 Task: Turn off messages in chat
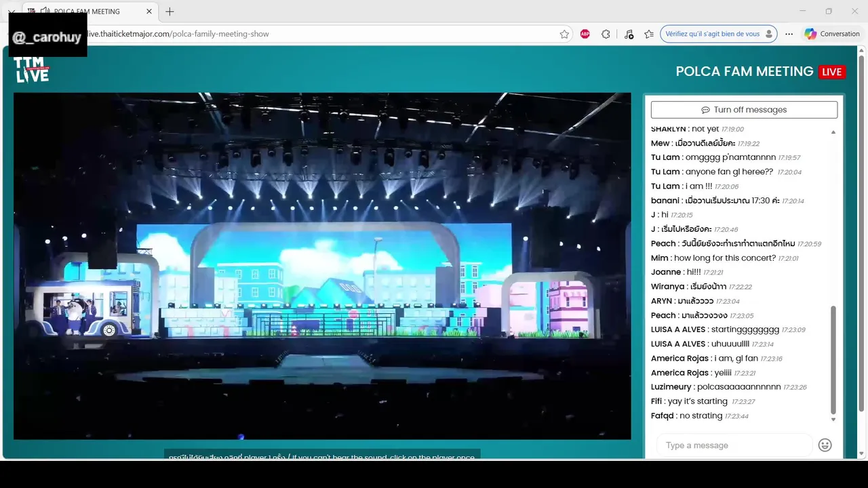744,110
